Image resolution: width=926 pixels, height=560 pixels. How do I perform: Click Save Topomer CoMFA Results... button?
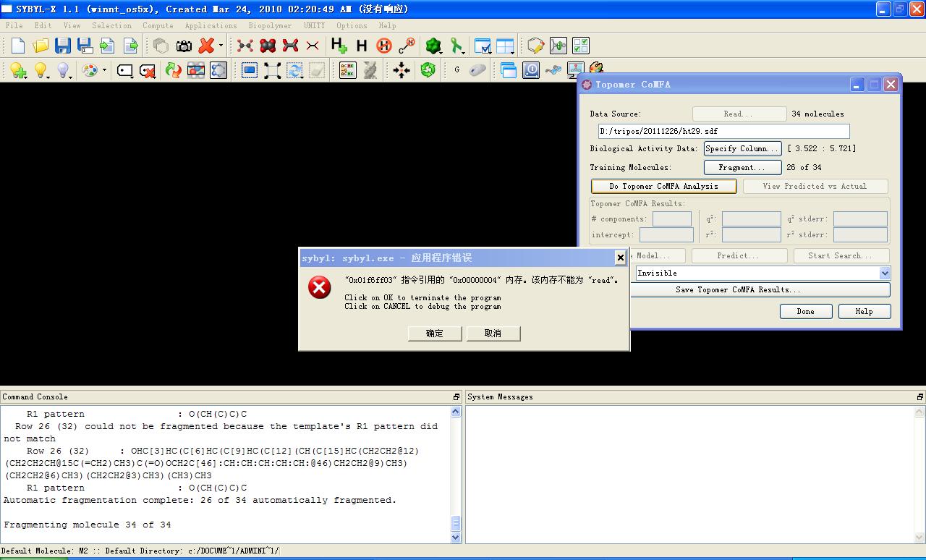(x=738, y=289)
